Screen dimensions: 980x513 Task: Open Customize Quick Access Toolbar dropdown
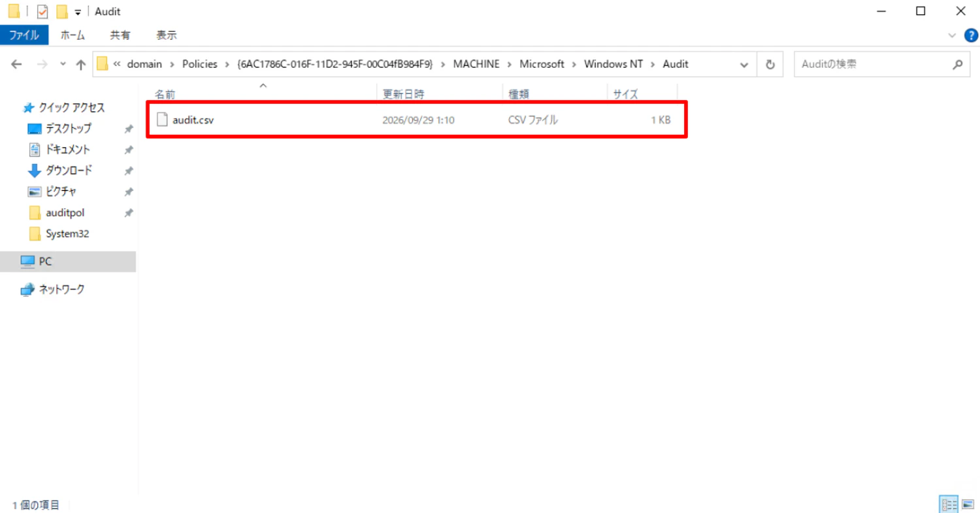pyautogui.click(x=78, y=12)
